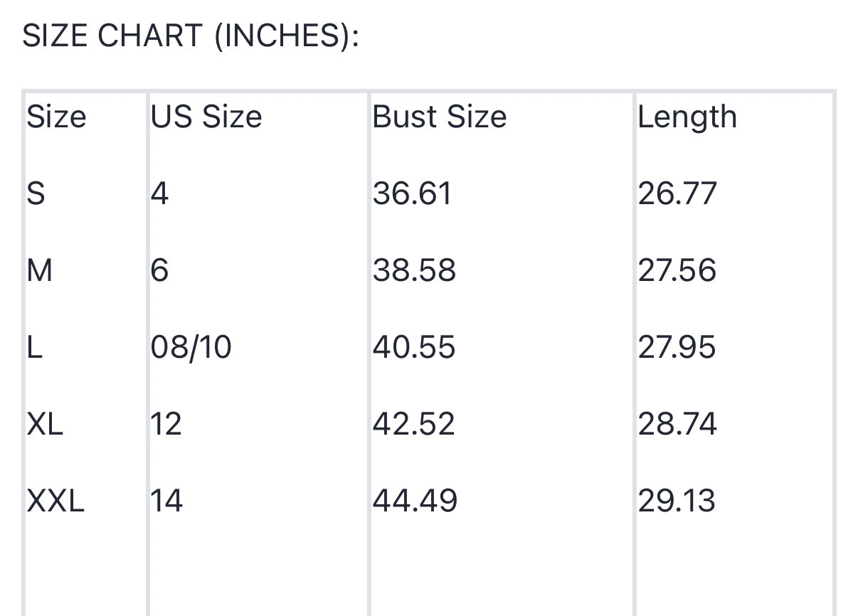Click length value 27.95

[x=677, y=347]
